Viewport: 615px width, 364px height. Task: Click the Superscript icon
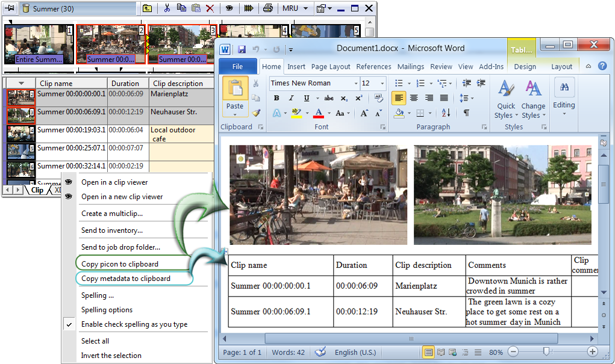pyautogui.click(x=358, y=98)
